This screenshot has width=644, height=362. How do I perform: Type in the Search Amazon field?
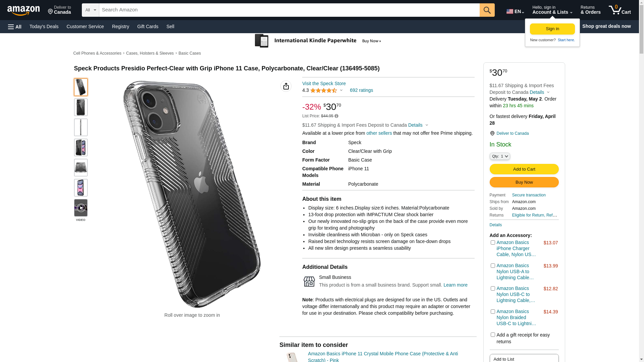(289, 10)
